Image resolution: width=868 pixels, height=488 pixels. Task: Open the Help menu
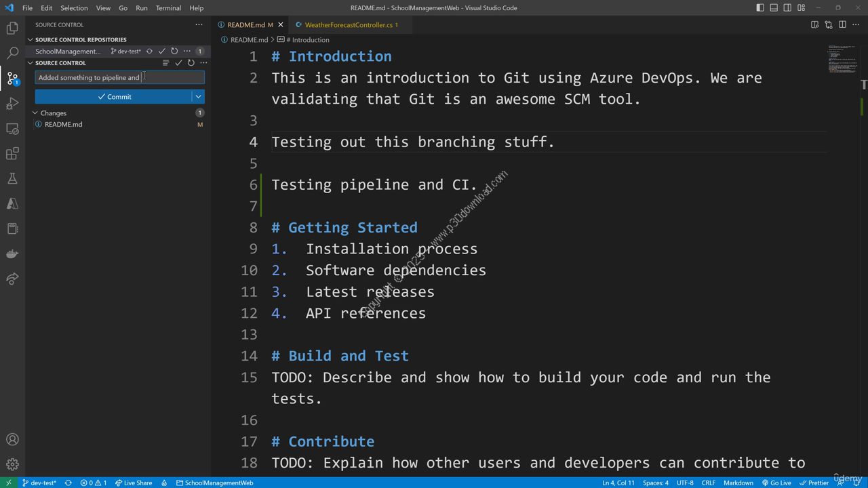point(196,7)
